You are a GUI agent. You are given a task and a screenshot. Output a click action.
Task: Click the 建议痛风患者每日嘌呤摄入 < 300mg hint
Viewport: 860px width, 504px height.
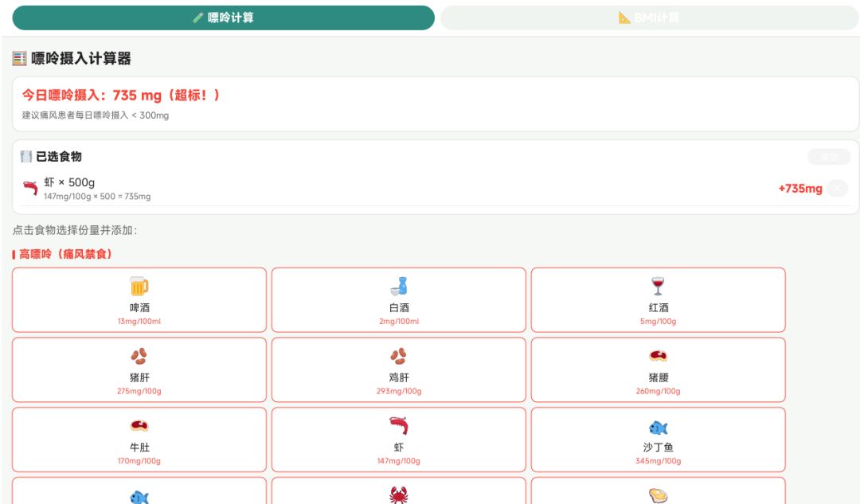(96, 115)
